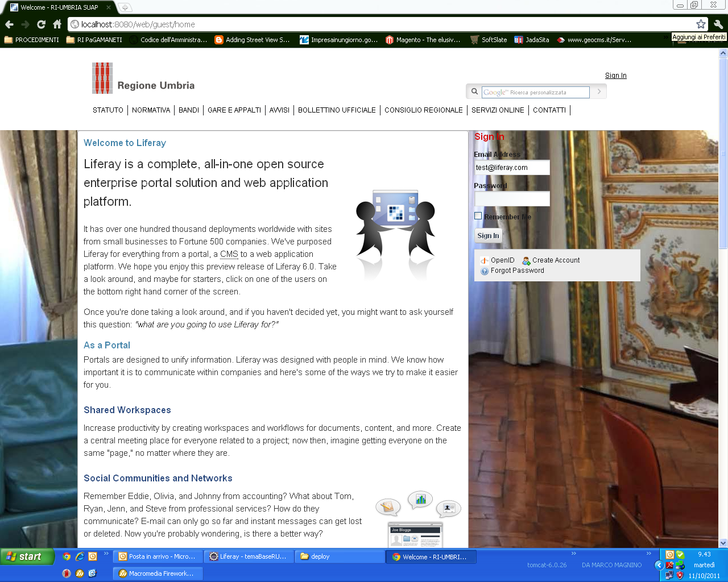Launch Internet Explorer from quick launch
728x582 pixels.
click(80, 557)
